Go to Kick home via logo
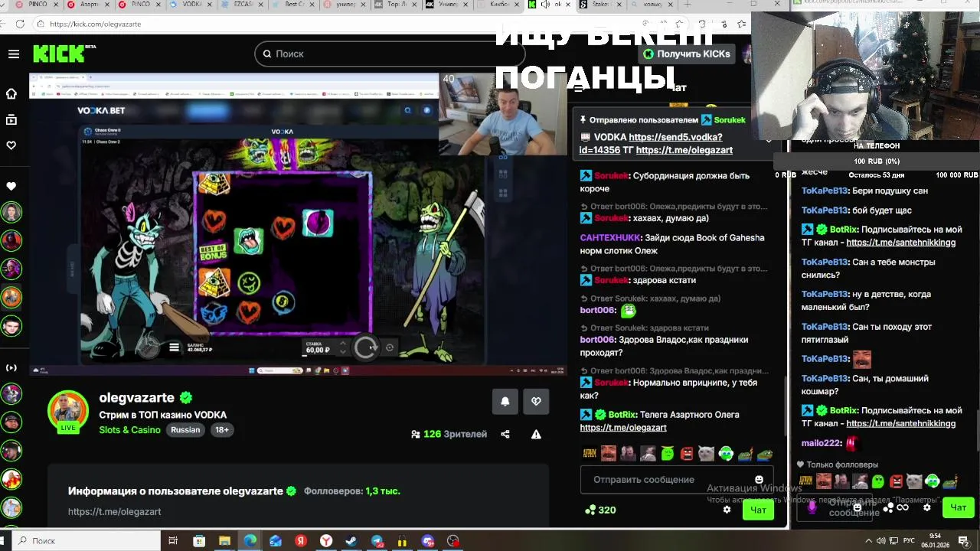The width and height of the screenshot is (980, 551). point(59,54)
